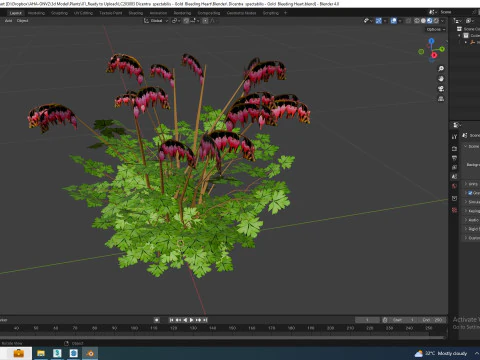The width and height of the screenshot is (480, 360).
Task: Select wireframe viewport shading mode
Action: (417, 21)
